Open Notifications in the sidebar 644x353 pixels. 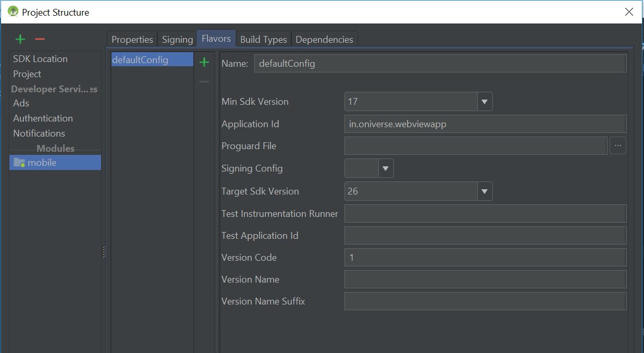click(x=39, y=133)
